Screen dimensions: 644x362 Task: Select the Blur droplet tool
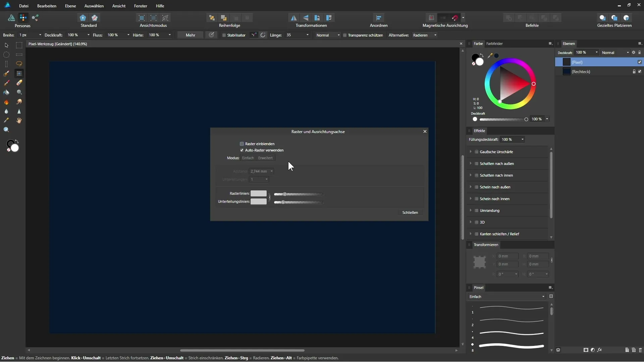[6, 111]
